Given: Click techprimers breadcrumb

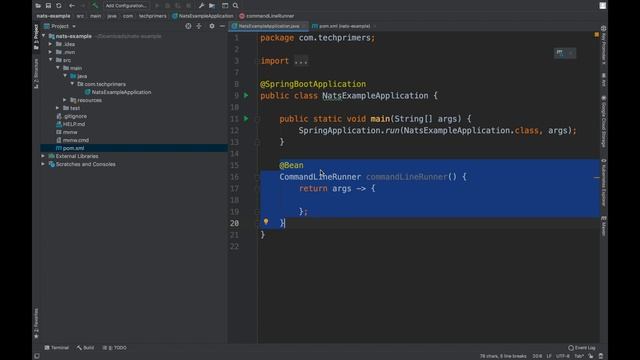Looking at the screenshot, I should 153,16.
